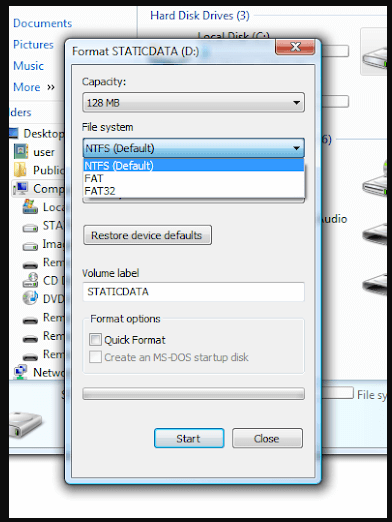392x522 pixels.
Task: Open the Capacity dropdown showing 128 MB
Action: [x=193, y=102]
